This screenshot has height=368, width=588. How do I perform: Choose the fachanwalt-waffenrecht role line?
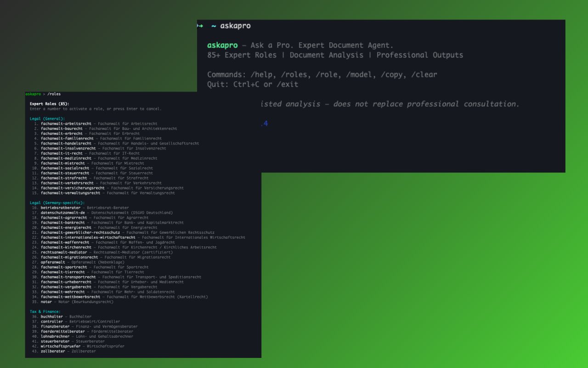point(103,242)
